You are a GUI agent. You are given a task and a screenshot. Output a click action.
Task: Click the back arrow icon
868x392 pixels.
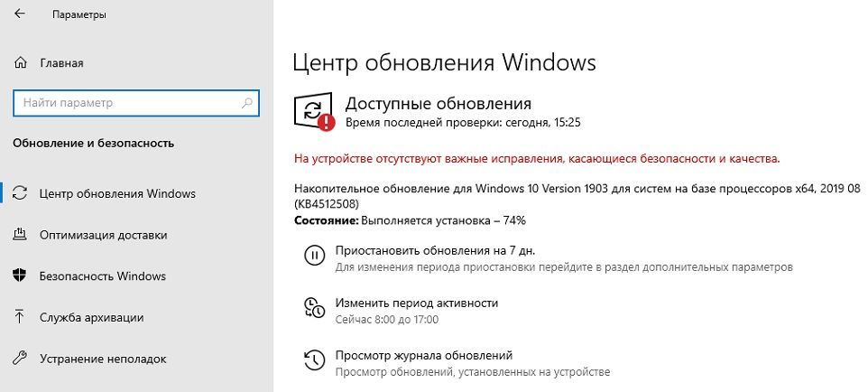[x=21, y=15]
